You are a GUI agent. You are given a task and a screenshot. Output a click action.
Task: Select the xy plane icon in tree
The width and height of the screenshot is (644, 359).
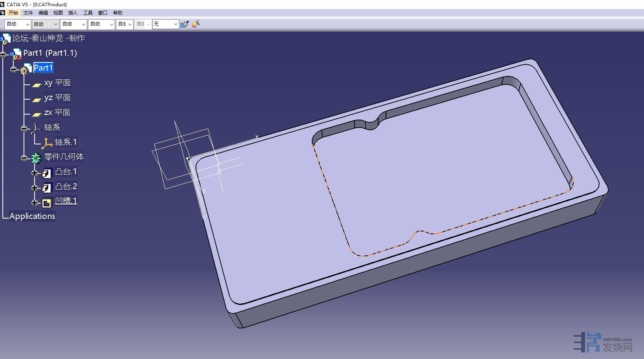37,84
